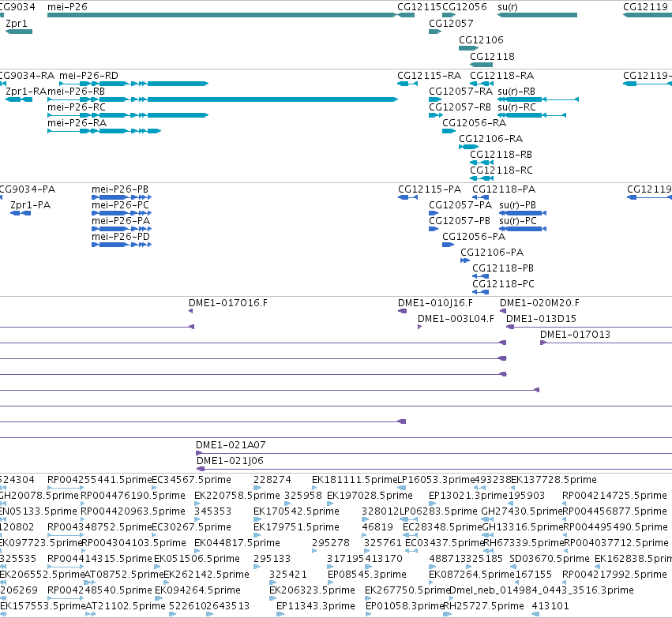Image resolution: width=672 pixels, height=618 pixels.
Task: Click the DME1-017O16.F clone label
Action: coord(228,303)
